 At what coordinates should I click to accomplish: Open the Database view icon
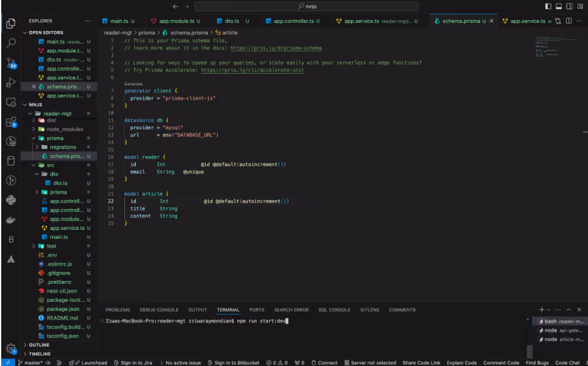(x=11, y=161)
